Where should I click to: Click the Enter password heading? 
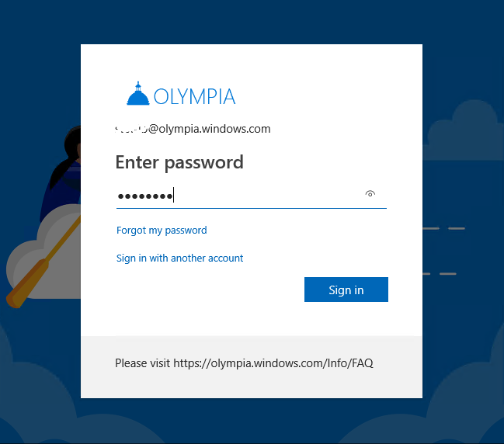click(179, 162)
